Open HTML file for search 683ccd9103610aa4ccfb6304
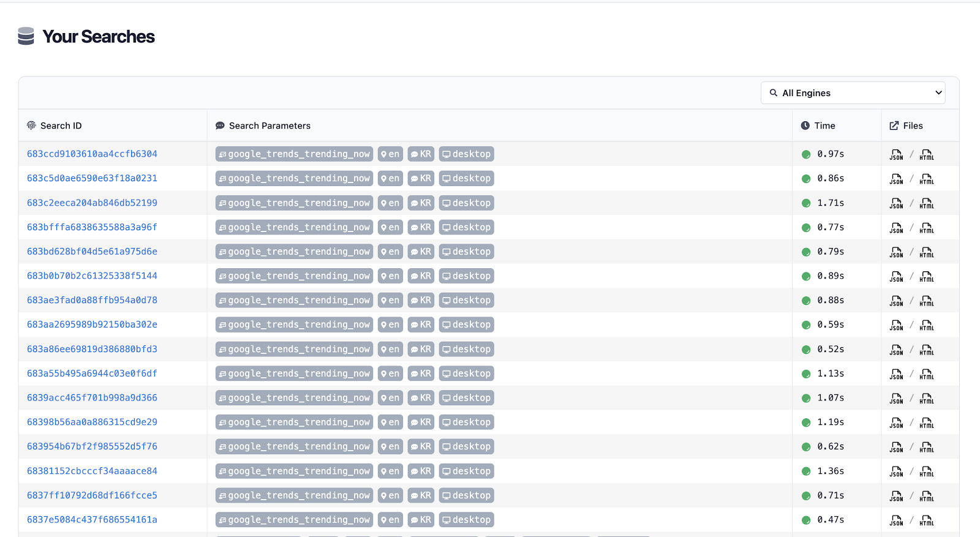This screenshot has height=537, width=980. [x=927, y=154]
